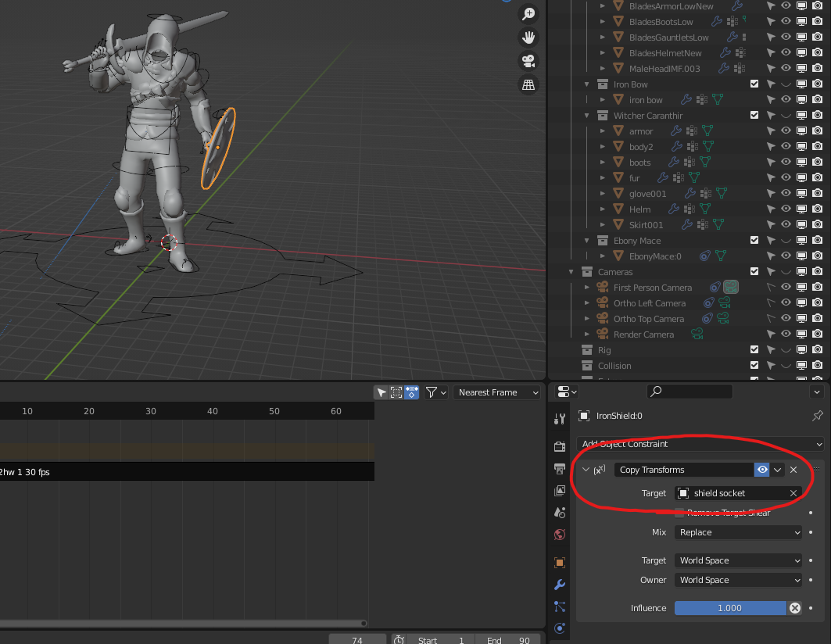Open the properties options dropdown arrow
This screenshot has width=831, height=644.
(x=817, y=392)
